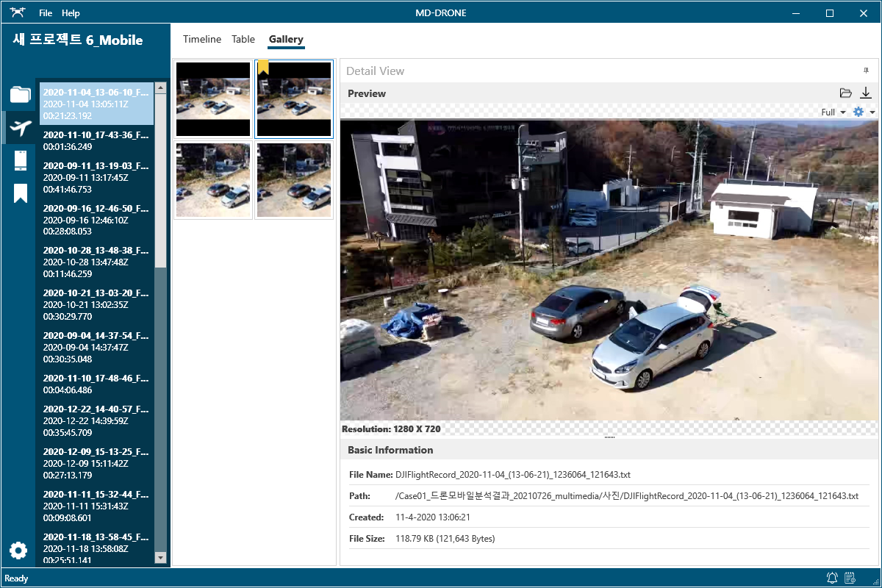Select flight record 2020-12-09_15-13-25
This screenshot has width=882, height=588.
[x=96, y=464]
